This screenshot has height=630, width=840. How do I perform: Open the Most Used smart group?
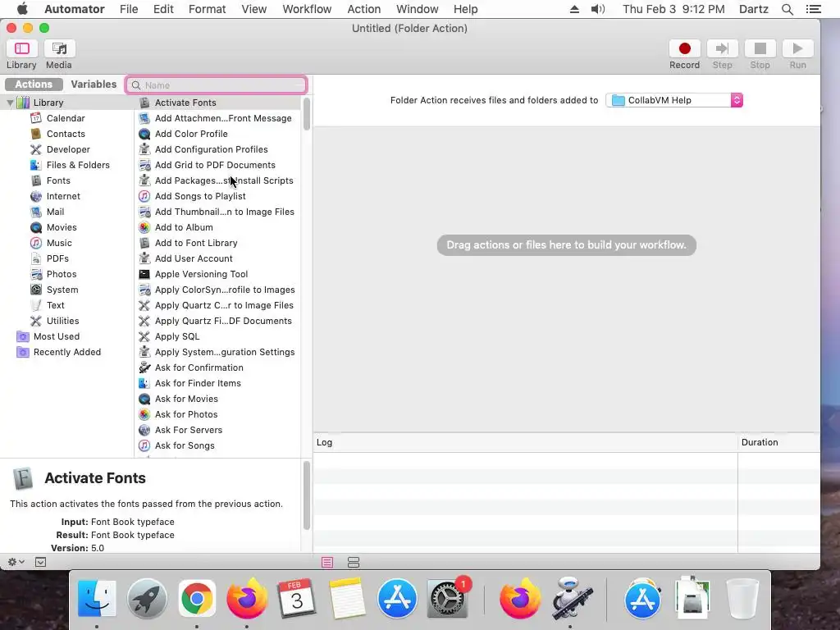point(57,336)
